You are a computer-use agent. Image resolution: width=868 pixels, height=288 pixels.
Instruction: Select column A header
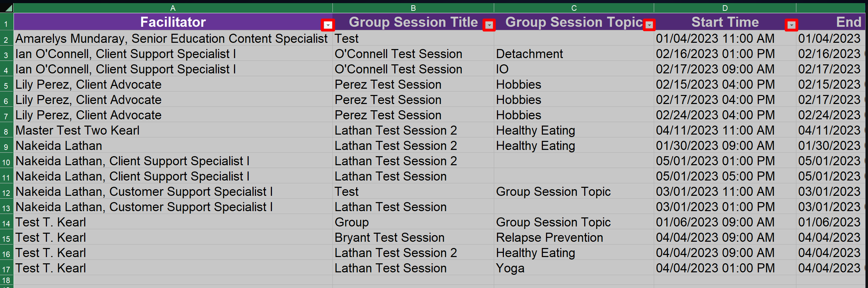coord(173,8)
